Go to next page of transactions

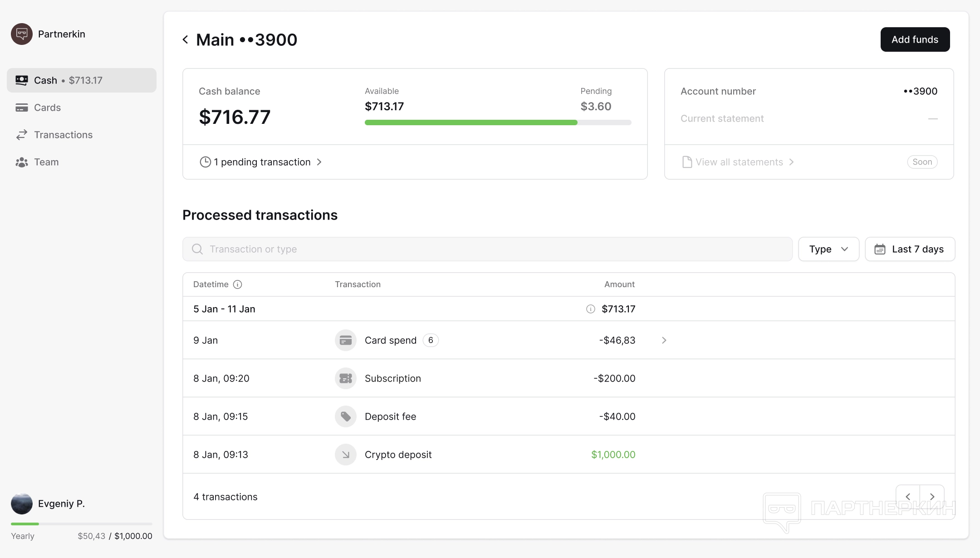click(932, 497)
